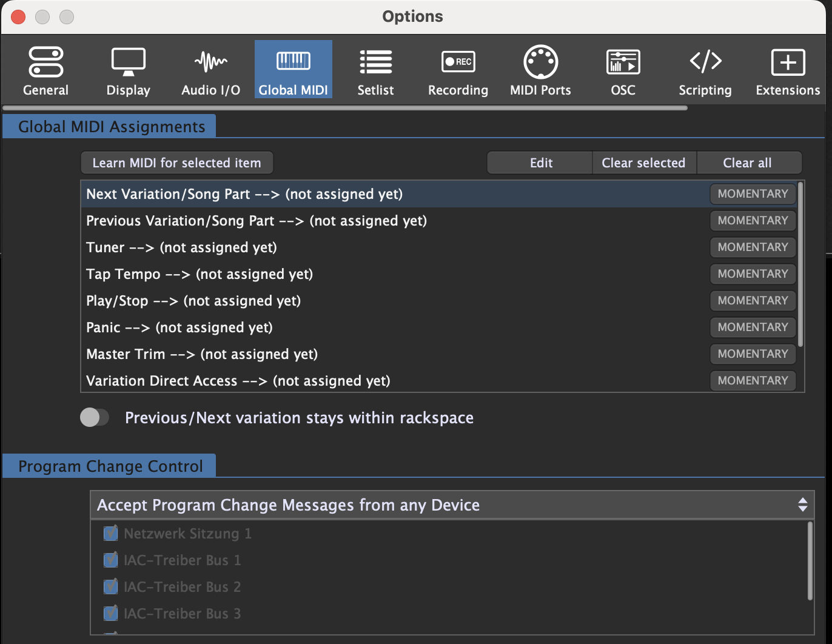Toggle Previous/Next variation stays within rackspace

pos(95,417)
